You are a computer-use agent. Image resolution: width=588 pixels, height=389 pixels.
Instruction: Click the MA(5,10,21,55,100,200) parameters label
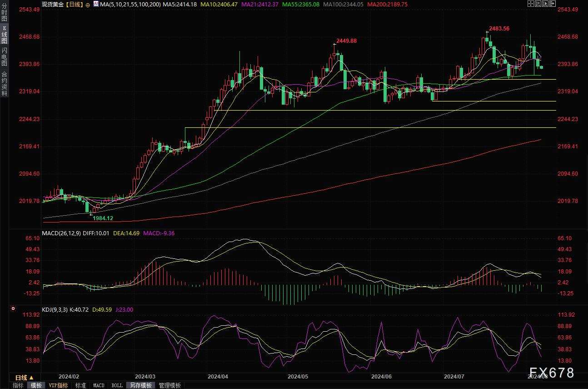pos(130,4)
